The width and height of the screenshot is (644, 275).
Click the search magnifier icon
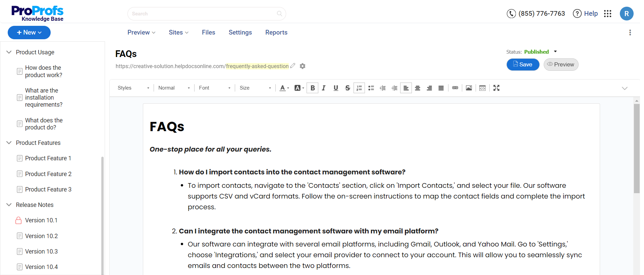(279, 14)
